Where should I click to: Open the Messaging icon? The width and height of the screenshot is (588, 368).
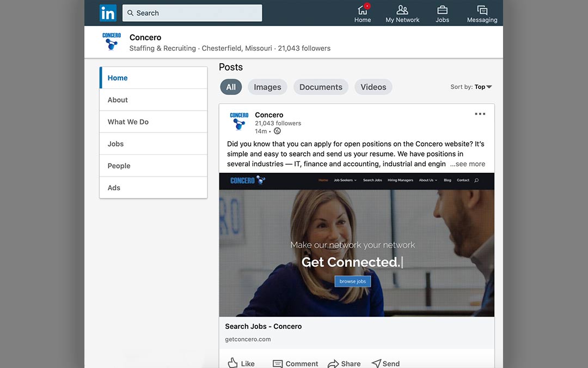[x=482, y=14]
